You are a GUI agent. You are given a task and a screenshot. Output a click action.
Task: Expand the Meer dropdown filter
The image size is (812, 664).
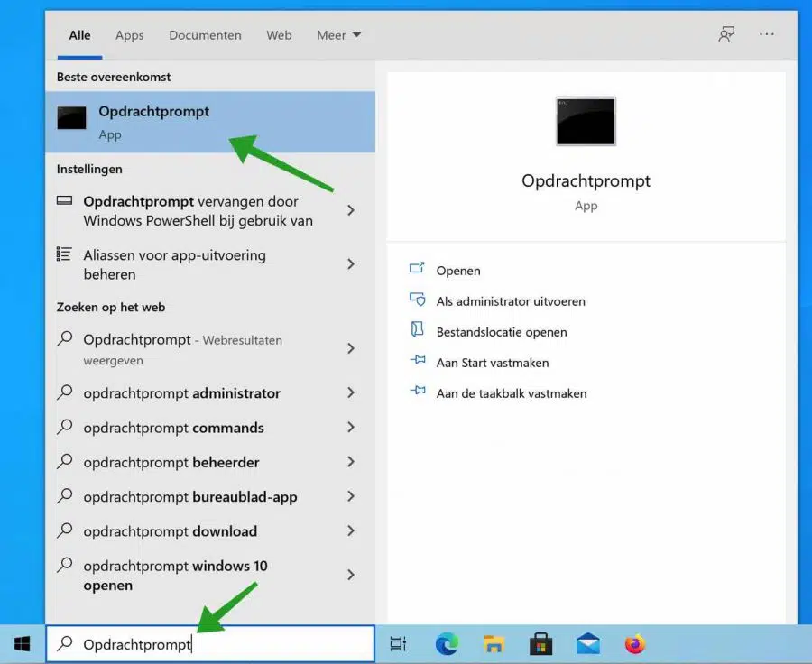pyautogui.click(x=338, y=35)
